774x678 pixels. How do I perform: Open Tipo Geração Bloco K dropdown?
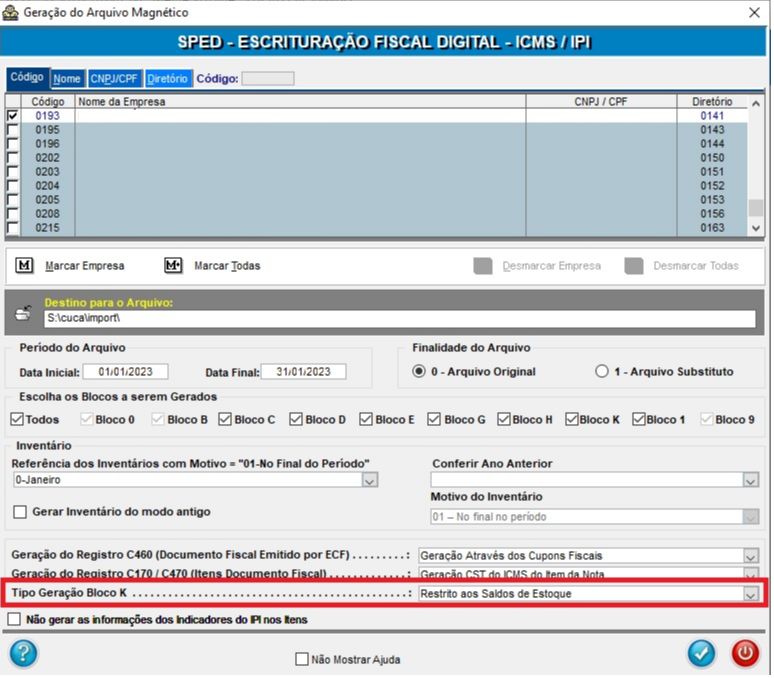pos(751,594)
